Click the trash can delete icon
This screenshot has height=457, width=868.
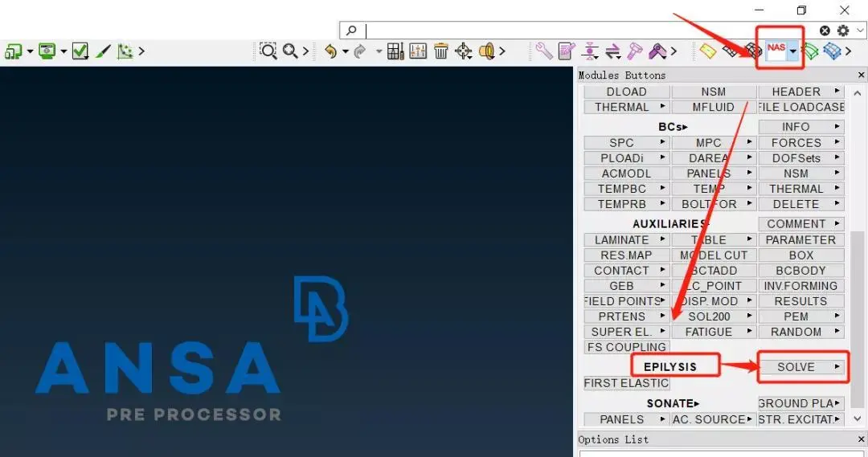tap(440, 51)
